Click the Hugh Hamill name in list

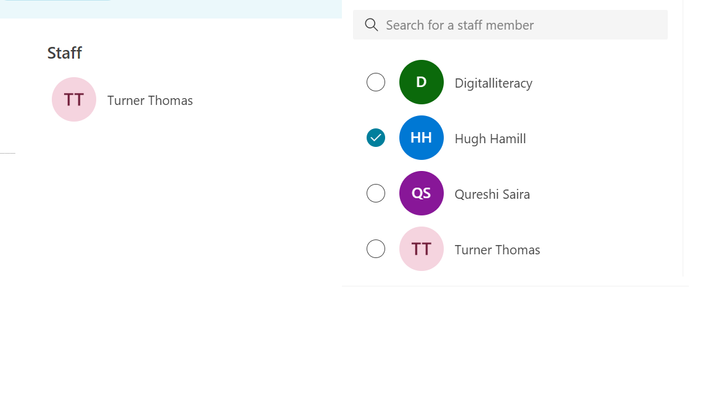pos(490,139)
